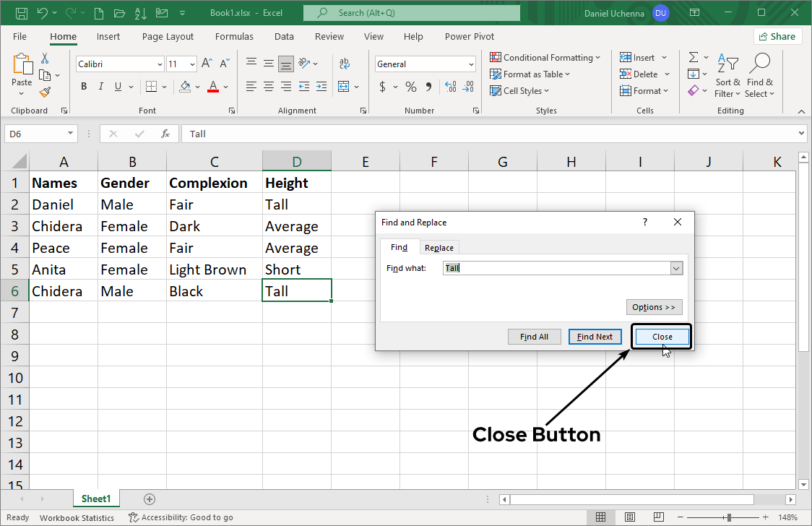
Task: Click the Format Painter brush icon
Action: click(45, 92)
